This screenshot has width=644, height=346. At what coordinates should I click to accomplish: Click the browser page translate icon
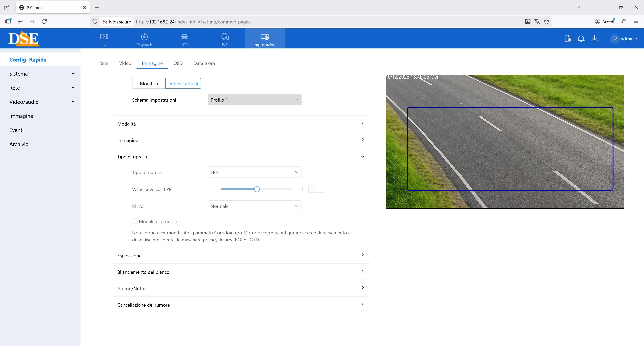[537, 21]
